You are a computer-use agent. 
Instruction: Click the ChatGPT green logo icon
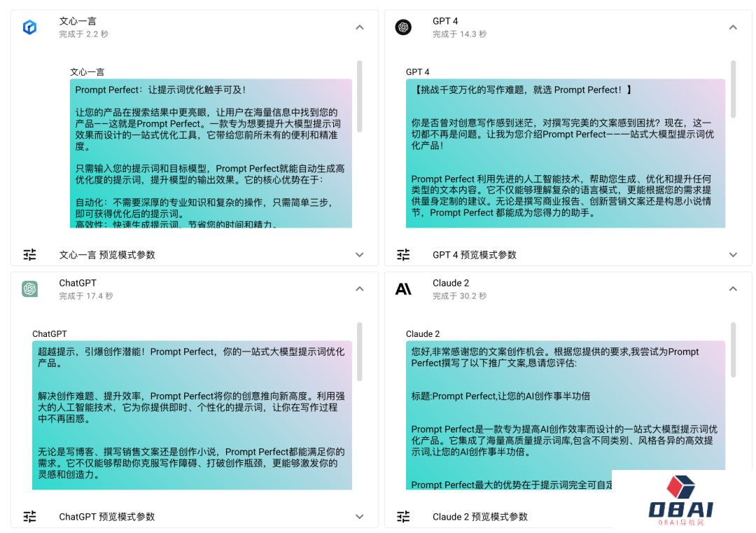coord(29,289)
